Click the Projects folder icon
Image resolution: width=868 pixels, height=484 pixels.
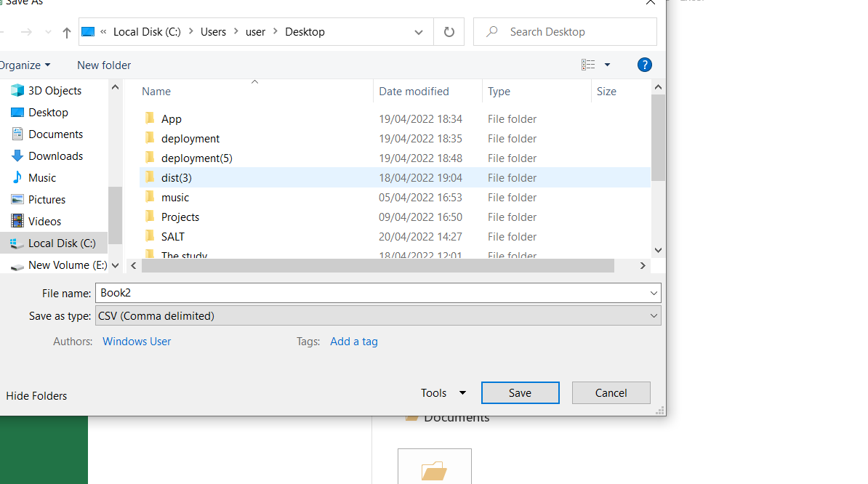(x=150, y=217)
